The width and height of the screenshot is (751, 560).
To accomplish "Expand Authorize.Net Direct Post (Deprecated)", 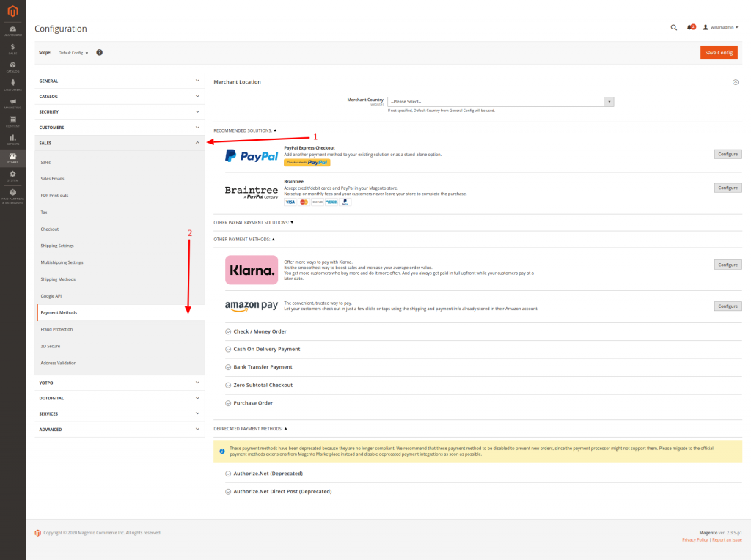I will click(x=282, y=491).
